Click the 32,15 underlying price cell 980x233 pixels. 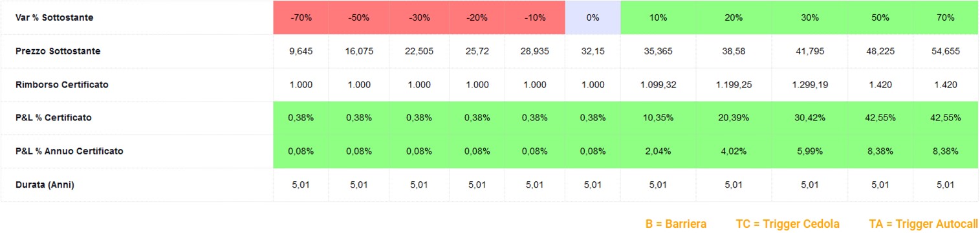[x=593, y=51]
